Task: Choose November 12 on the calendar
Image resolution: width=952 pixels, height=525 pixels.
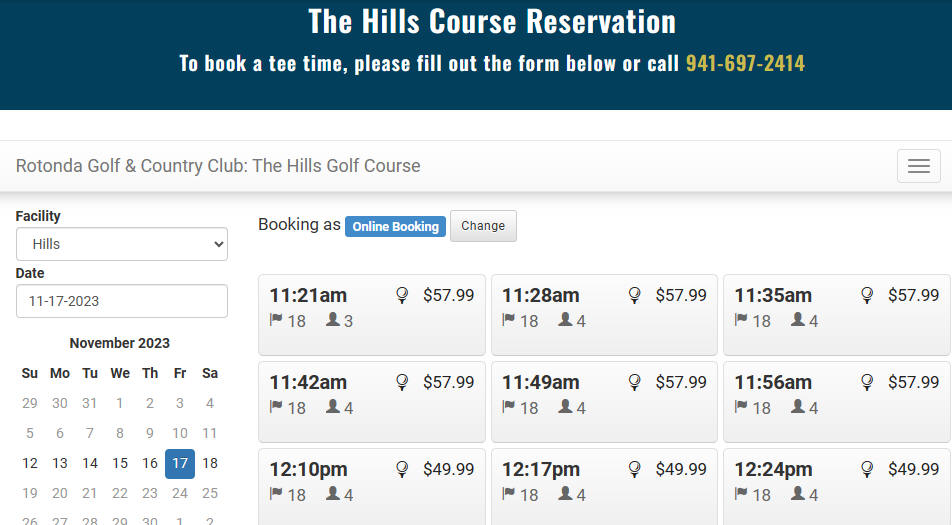Action: [x=30, y=463]
